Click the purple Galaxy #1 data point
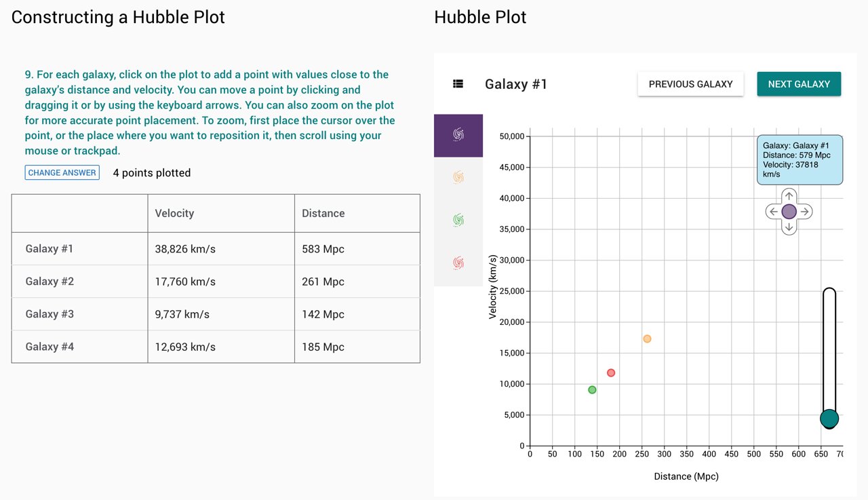This screenshot has height=500, width=868. click(789, 212)
